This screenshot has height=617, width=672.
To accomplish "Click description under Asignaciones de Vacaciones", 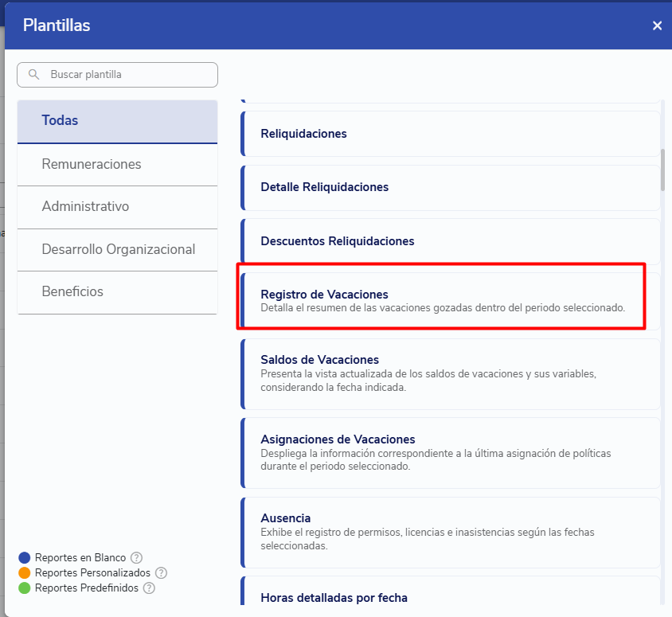I will (x=436, y=459).
